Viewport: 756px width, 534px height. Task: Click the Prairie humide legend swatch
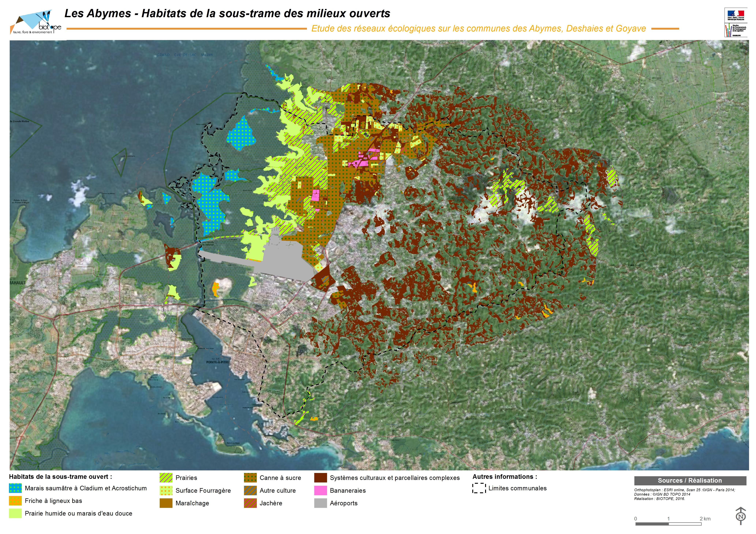(x=16, y=513)
